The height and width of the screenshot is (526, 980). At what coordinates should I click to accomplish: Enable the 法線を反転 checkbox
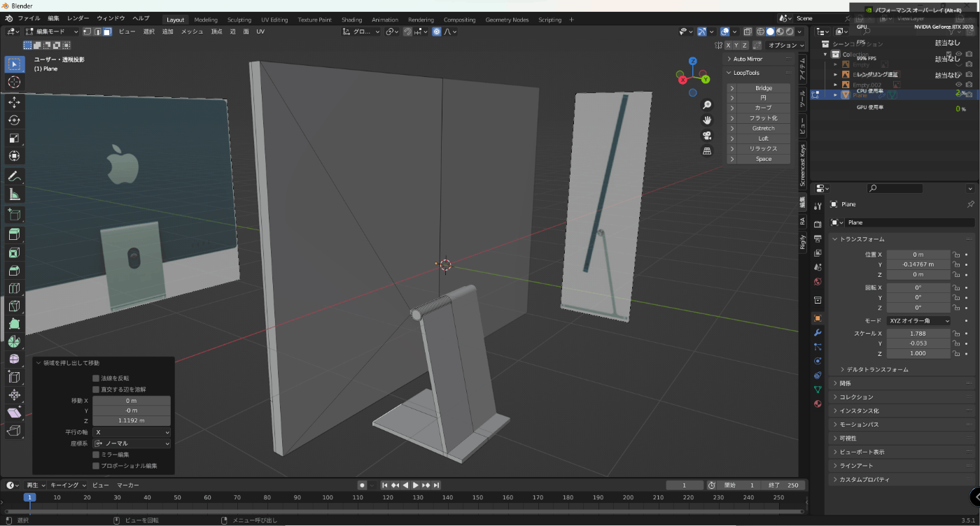pyautogui.click(x=96, y=378)
